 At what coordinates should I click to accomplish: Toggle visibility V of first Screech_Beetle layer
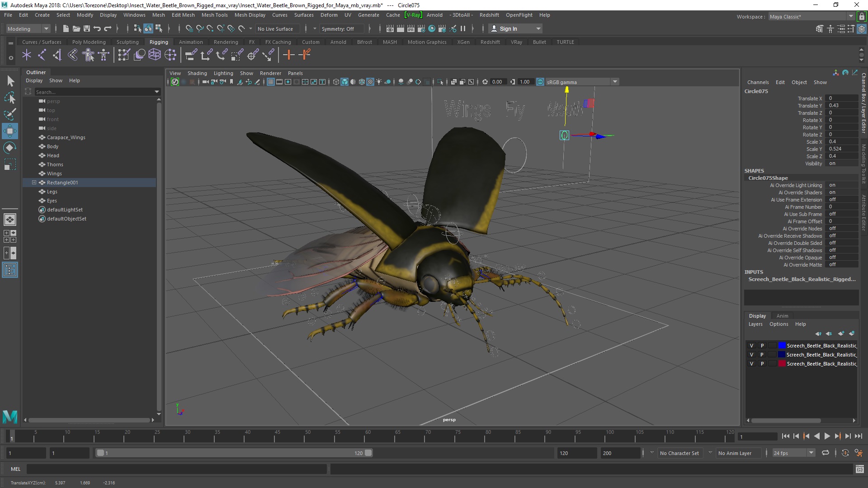[x=752, y=346]
